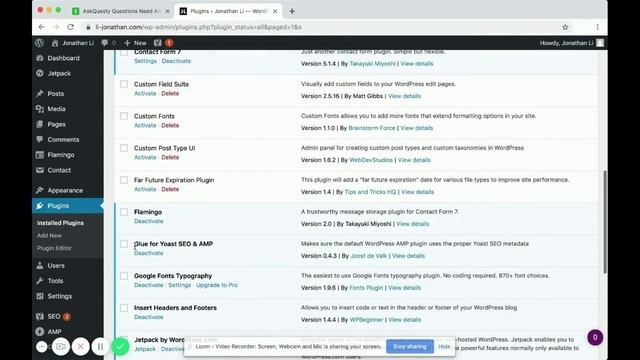Click Jonathan Li site name in admin bar
640x360 pixels.
(x=73, y=43)
